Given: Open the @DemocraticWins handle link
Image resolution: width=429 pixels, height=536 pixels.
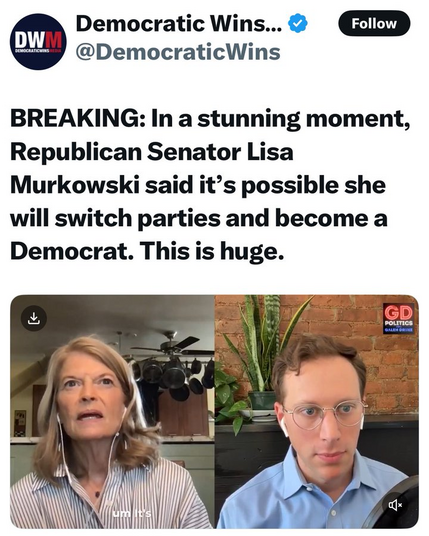Looking at the screenshot, I should coord(178,53).
